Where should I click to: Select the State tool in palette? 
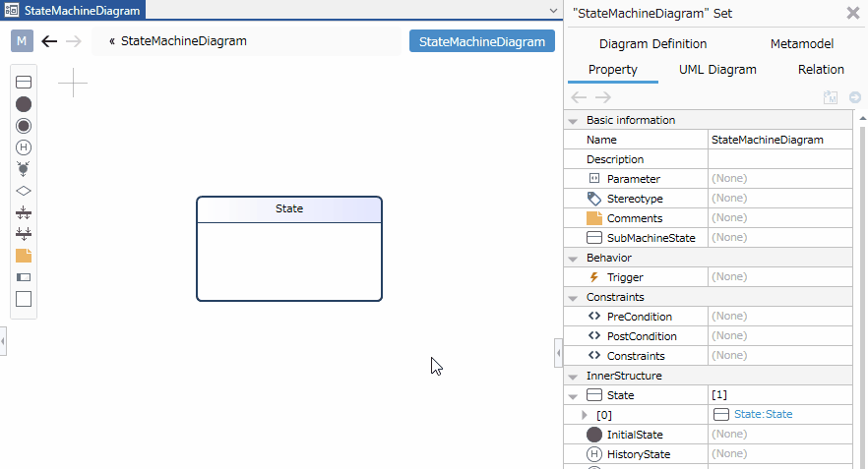24,83
